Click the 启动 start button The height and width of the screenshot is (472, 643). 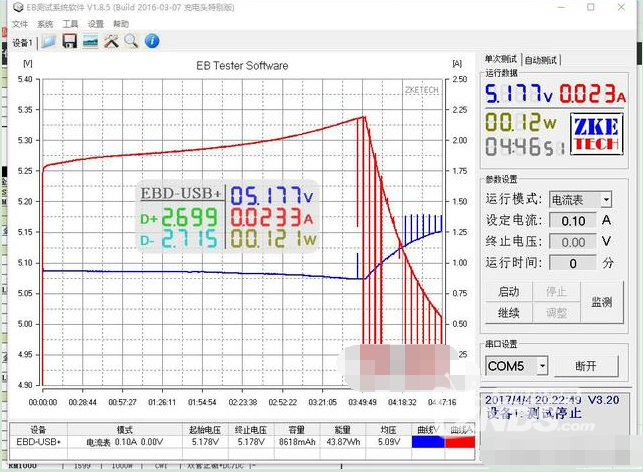tap(508, 292)
